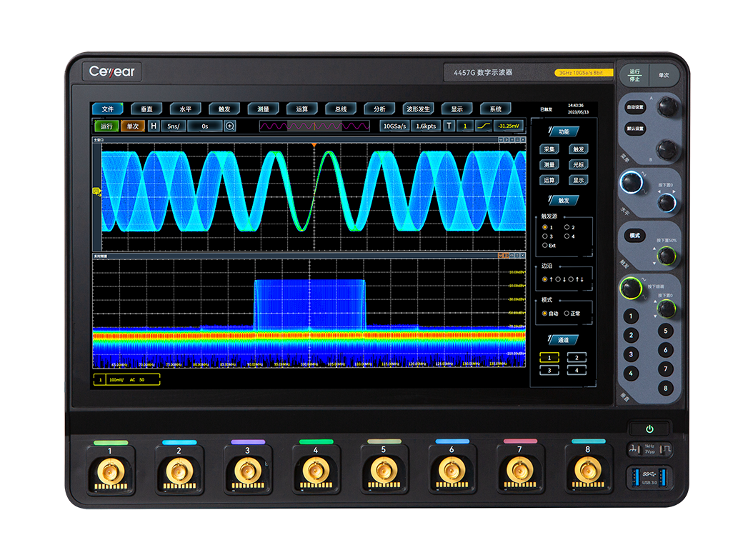Open the 波形发生 menu
Viewport: 753px width, 560px height.
418,109
